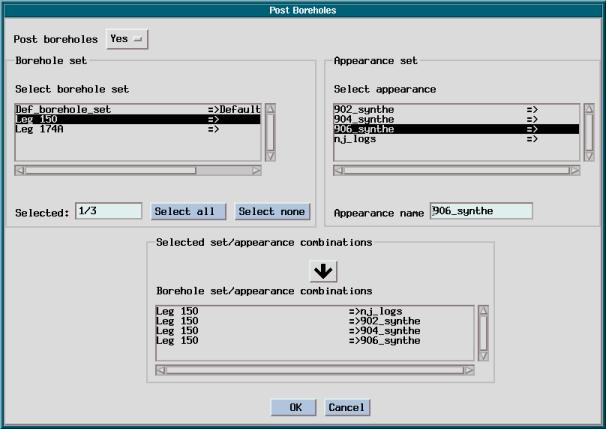Select Leg 150 borehole set
The image size is (606, 429).
[137, 118]
